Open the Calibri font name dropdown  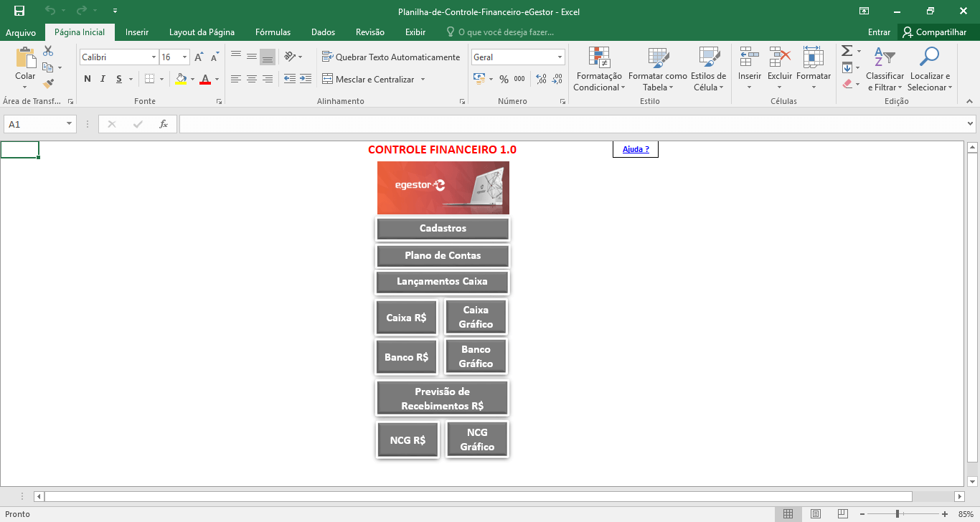pyautogui.click(x=154, y=57)
